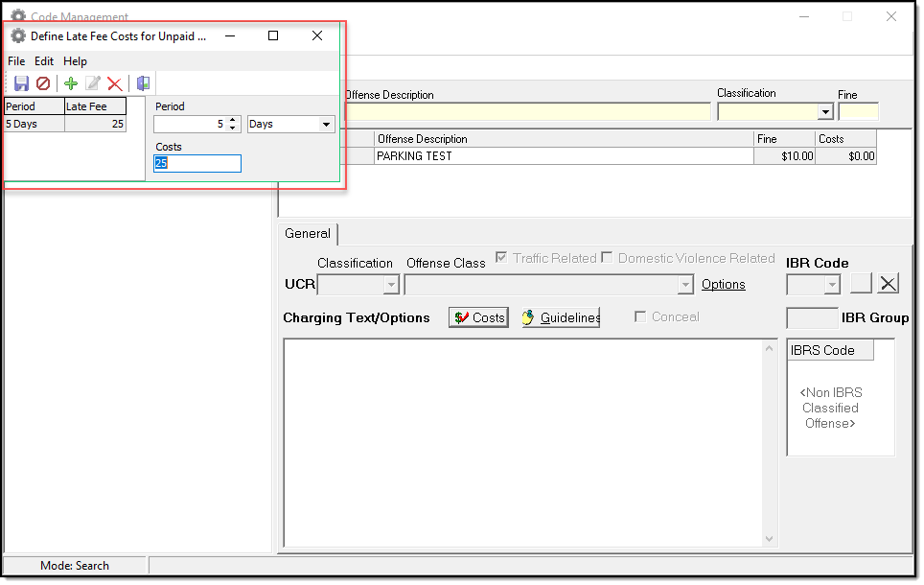Open the Edit menu
This screenshot has height=585, width=924.
pyautogui.click(x=44, y=61)
